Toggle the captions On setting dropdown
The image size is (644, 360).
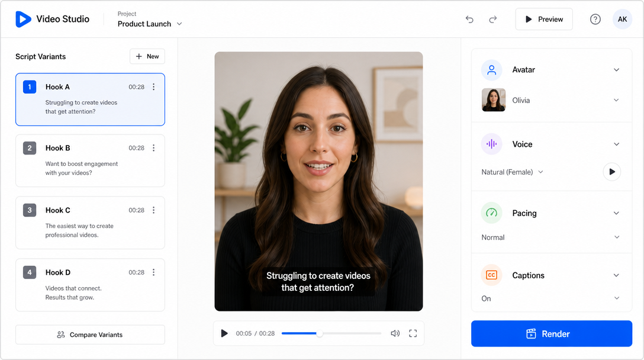tap(550, 298)
